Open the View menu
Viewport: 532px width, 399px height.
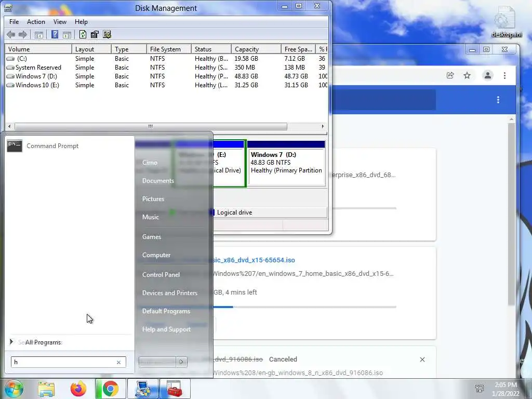60,22
